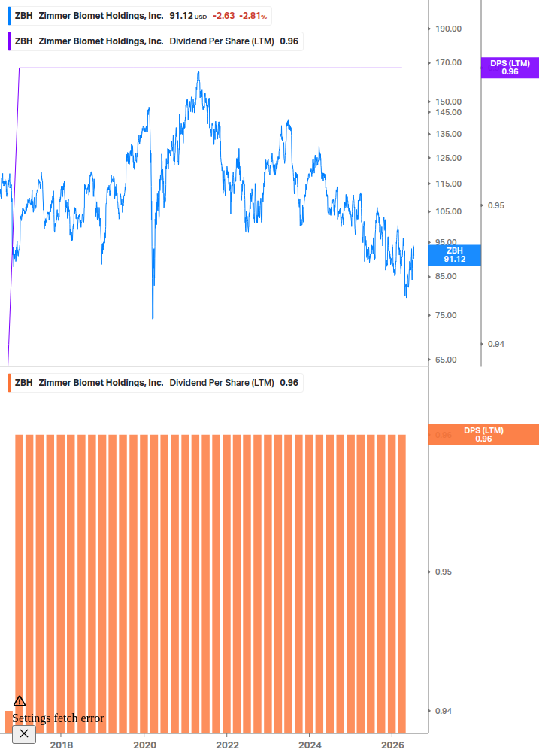
Task: Click the upper DPS scale 0.95 label
Action: 496,205
